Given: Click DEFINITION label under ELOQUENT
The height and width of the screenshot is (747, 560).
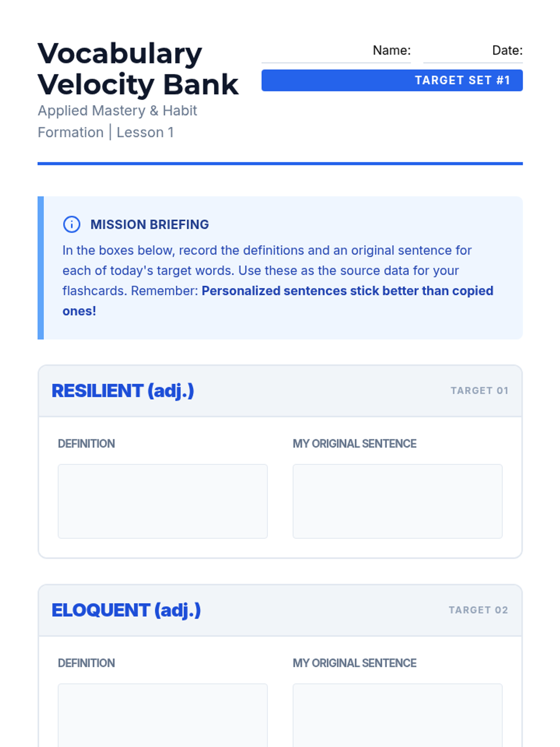Looking at the screenshot, I should pos(86,663).
